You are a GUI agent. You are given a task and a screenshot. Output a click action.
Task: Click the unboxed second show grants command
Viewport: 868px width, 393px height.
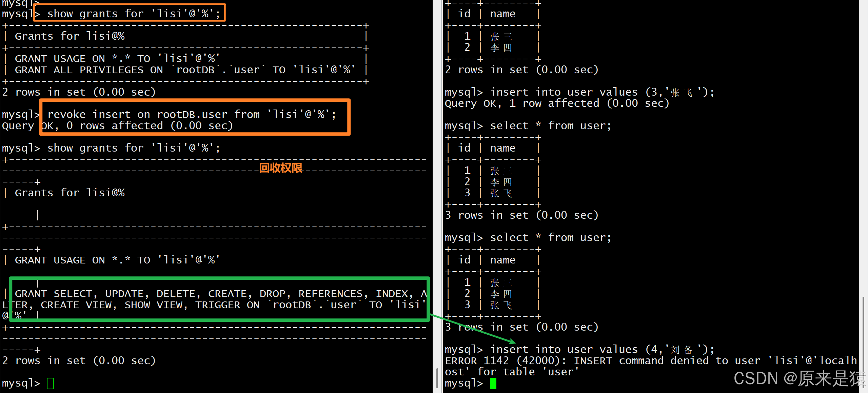134,148
